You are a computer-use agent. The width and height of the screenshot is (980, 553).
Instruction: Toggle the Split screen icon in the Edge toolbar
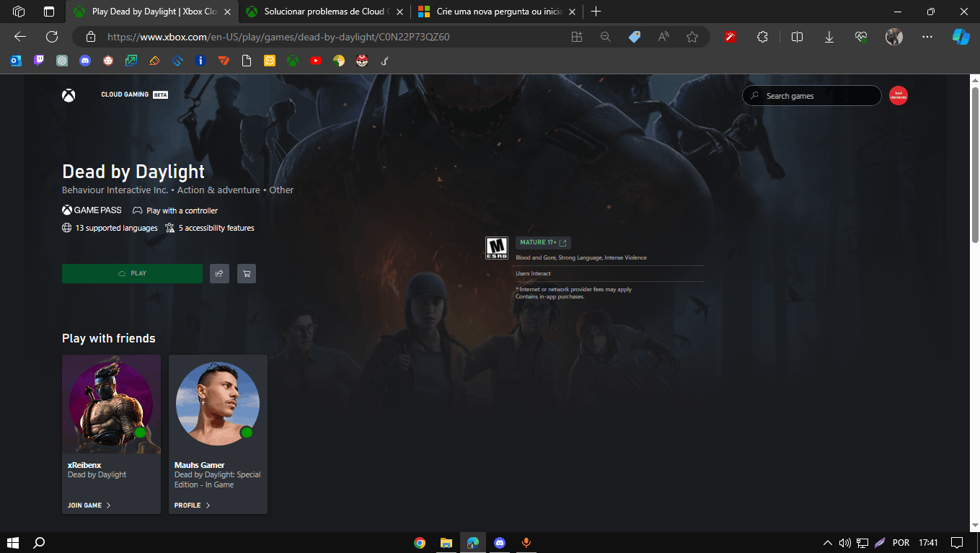(797, 37)
